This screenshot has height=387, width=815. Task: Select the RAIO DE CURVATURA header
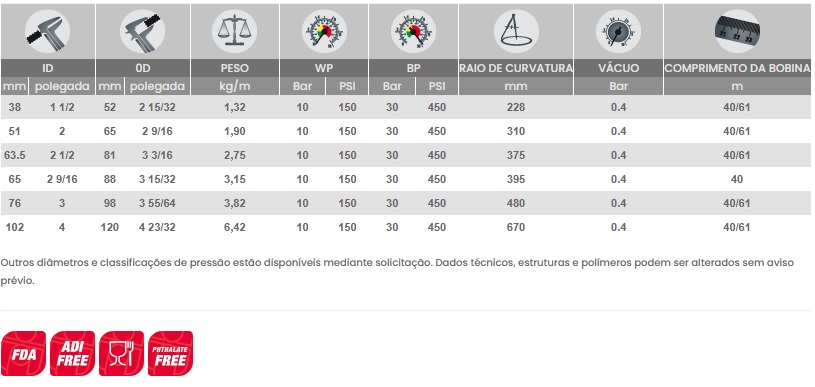516,68
